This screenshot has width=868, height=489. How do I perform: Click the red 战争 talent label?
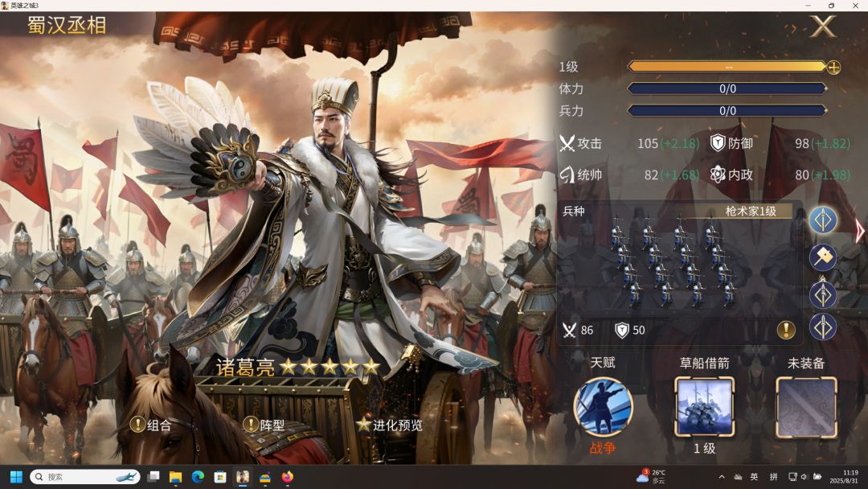[x=602, y=448]
